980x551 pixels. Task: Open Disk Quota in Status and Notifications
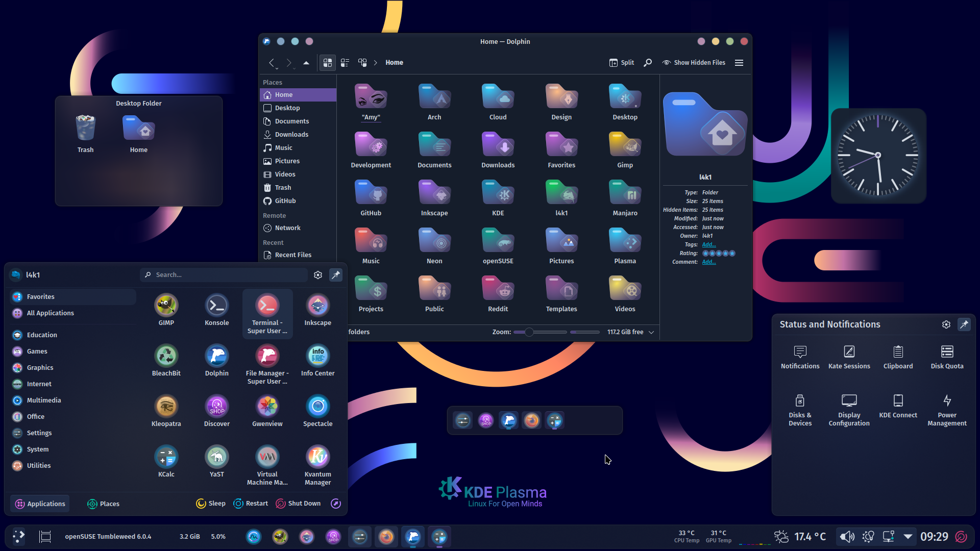click(947, 357)
